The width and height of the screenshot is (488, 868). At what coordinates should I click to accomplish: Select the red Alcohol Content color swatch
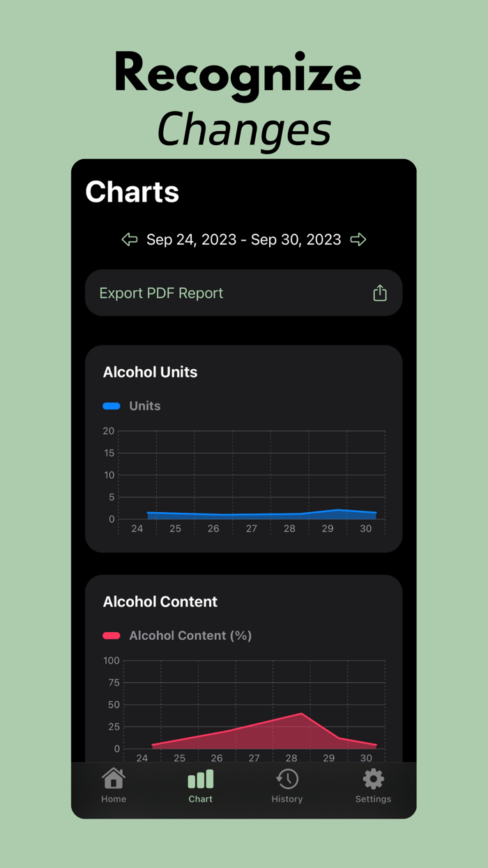click(x=112, y=635)
